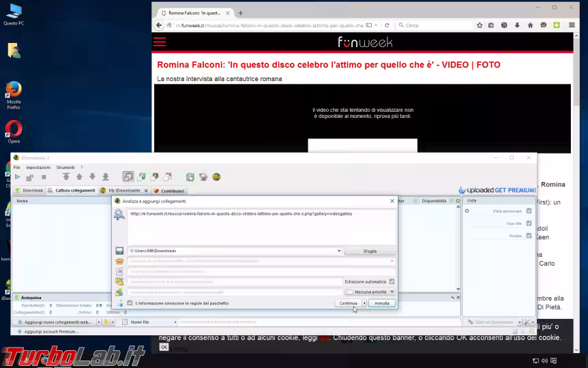Expand download folder path dropdown
This screenshot has width=588, height=368.
pos(339,251)
